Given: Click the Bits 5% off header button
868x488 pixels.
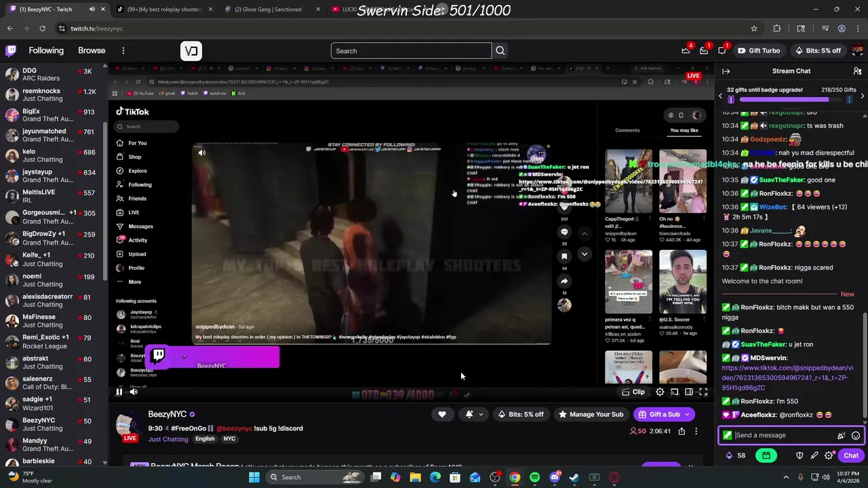Looking at the screenshot, I should [x=817, y=51].
